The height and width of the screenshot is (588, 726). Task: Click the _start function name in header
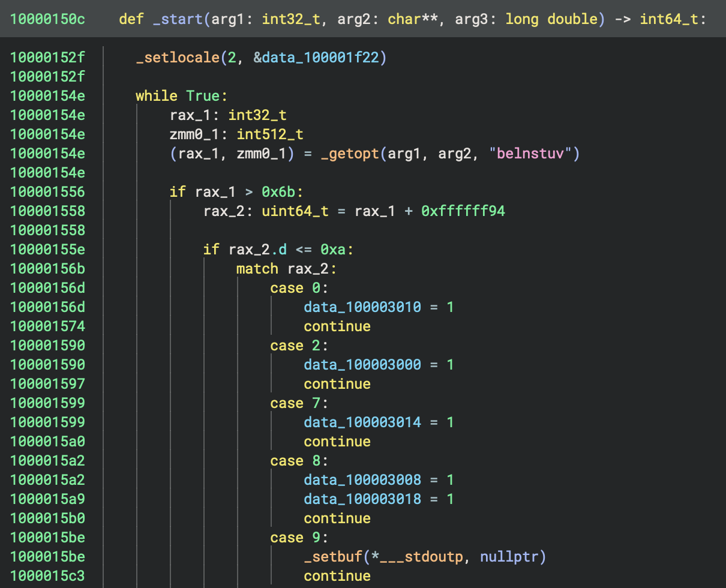178,19
